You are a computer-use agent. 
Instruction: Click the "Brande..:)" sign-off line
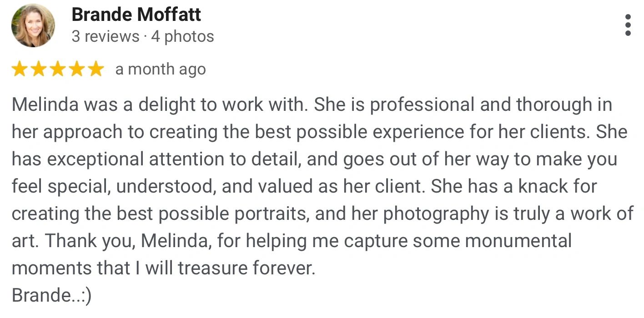coord(51,296)
